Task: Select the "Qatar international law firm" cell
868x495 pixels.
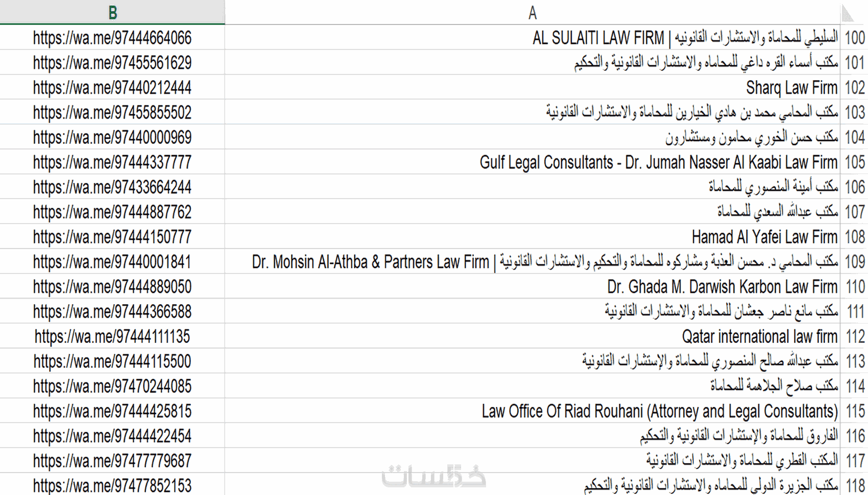Action: 533,336
